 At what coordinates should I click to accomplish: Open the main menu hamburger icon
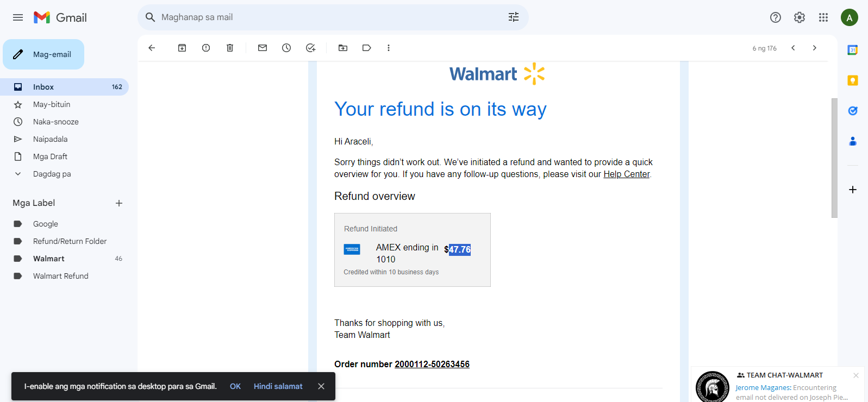coord(18,17)
